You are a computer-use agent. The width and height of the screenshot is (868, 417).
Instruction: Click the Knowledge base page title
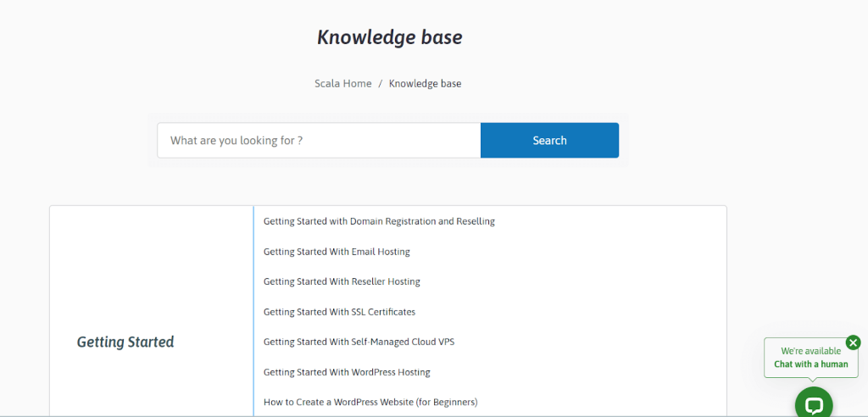(390, 37)
